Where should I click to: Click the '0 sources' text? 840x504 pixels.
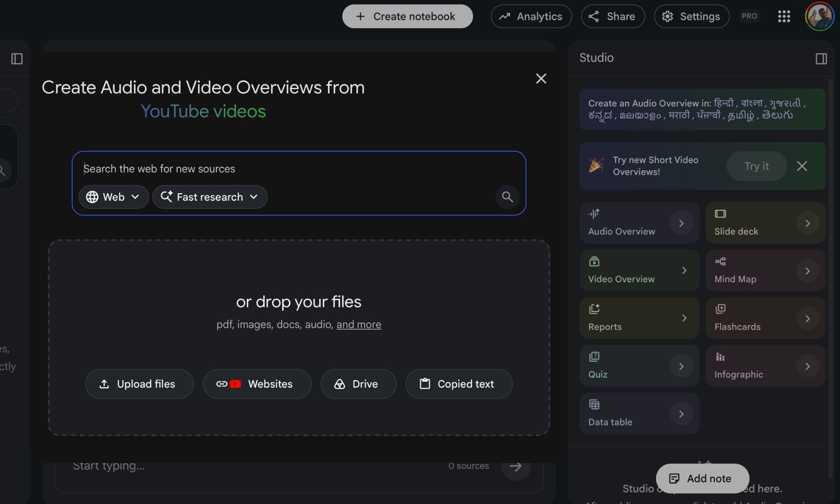468,466
